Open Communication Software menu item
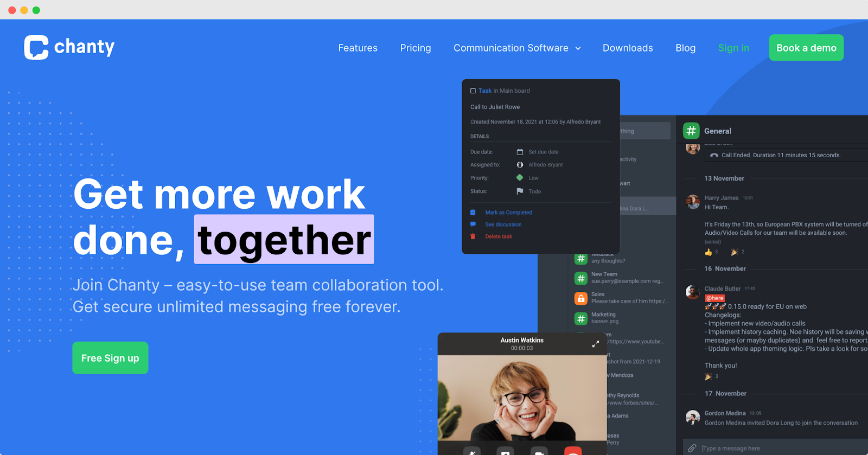The width and height of the screenshot is (868, 455). (x=511, y=48)
